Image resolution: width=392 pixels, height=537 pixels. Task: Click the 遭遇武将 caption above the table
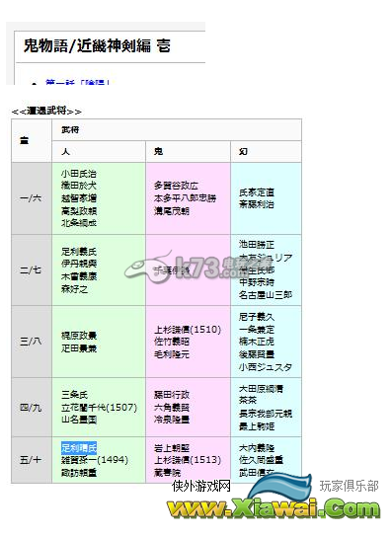coord(46,111)
